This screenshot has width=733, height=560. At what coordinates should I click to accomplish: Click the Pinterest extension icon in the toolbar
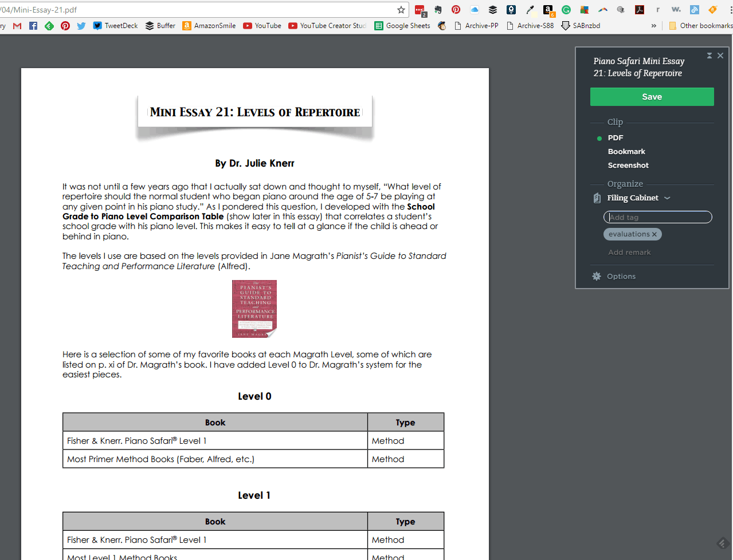coord(456,10)
